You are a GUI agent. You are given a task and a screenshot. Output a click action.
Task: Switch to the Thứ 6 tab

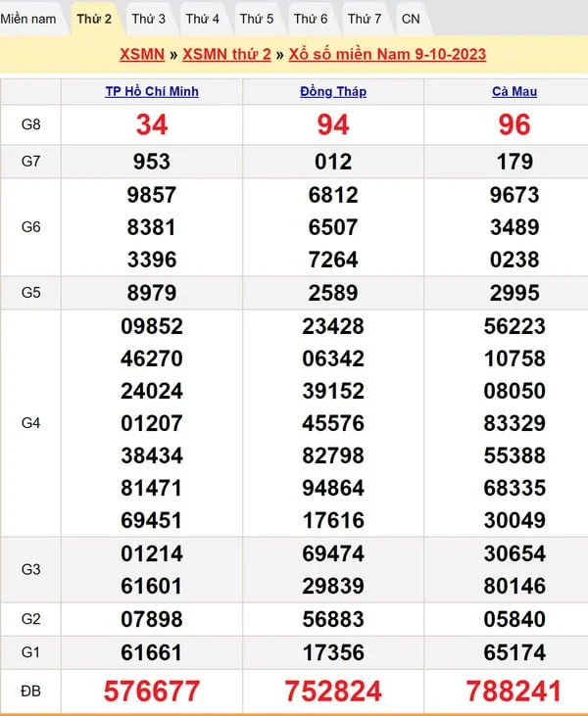[311, 19]
